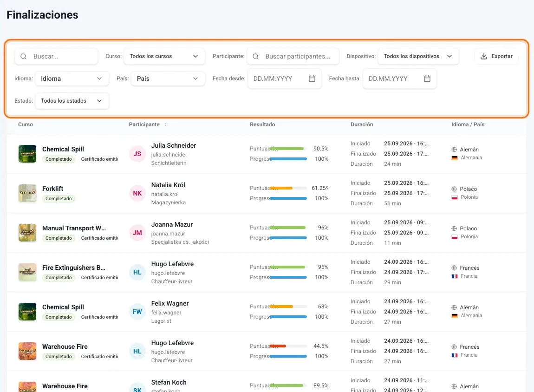Click Natalia Król's 61.25% score bar
Viewport: 534px width, 392px height.
tap(288, 189)
